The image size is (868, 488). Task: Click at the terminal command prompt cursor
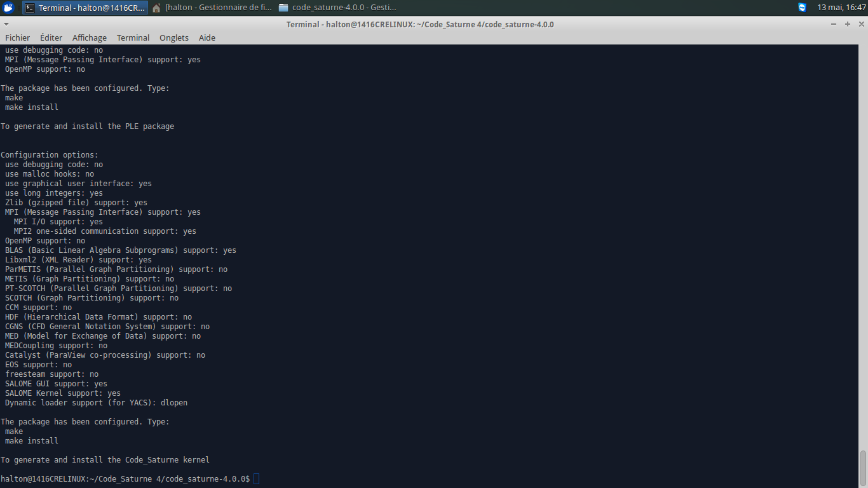tap(256, 478)
